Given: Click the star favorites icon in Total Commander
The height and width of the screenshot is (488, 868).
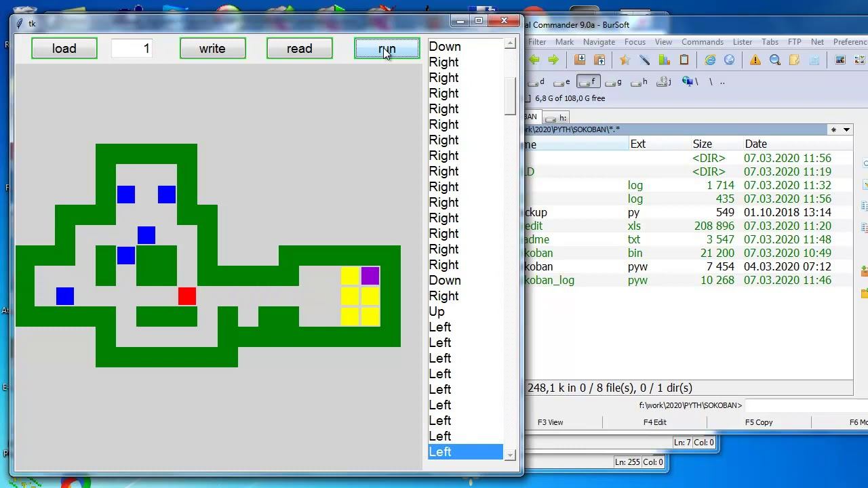Looking at the screenshot, I should click(625, 60).
